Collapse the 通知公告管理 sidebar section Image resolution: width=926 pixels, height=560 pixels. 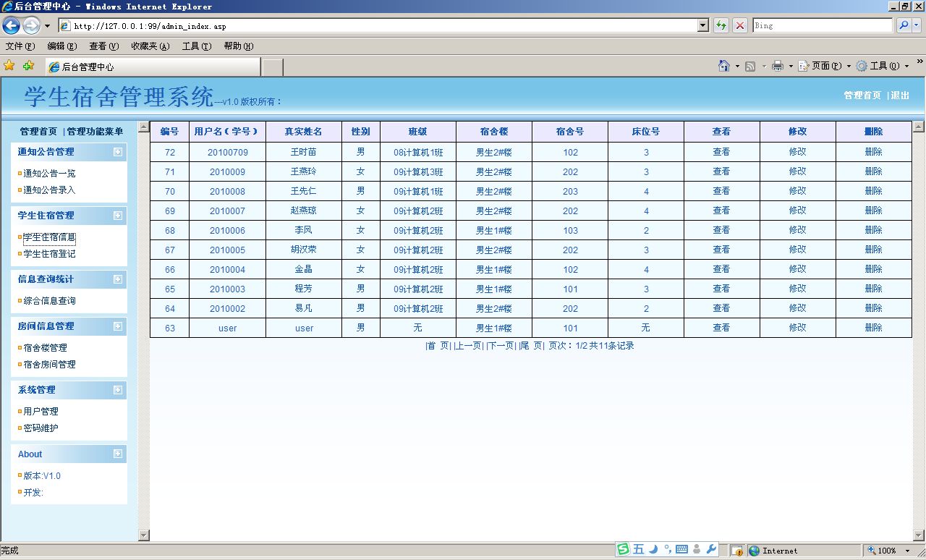(118, 152)
